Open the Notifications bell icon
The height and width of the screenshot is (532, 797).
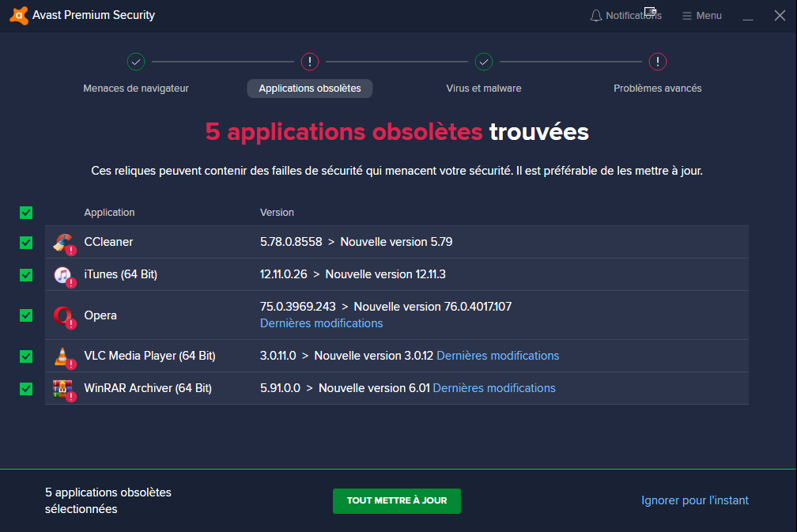(595, 16)
